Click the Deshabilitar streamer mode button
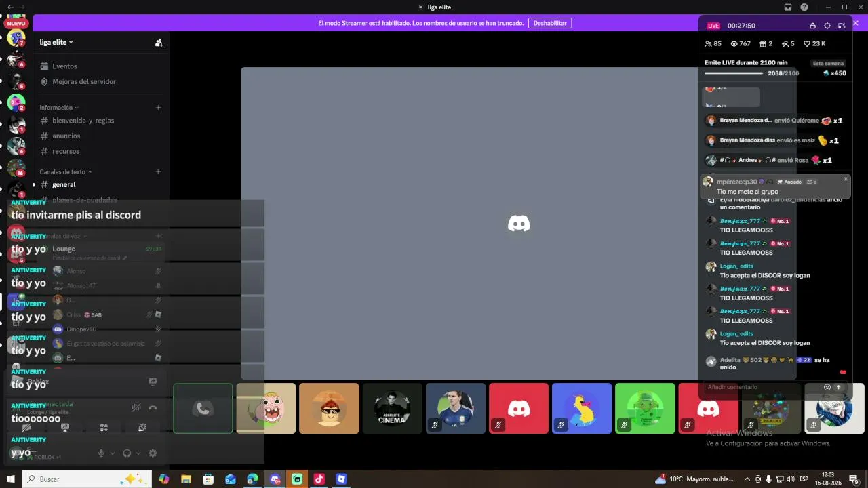This screenshot has width=868, height=488. (x=550, y=23)
